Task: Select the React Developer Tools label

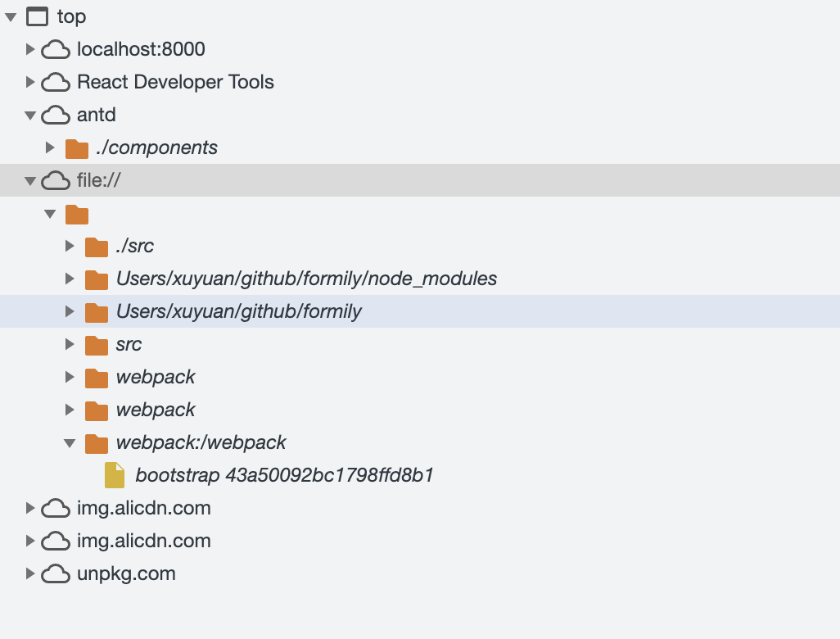Action: tap(175, 82)
